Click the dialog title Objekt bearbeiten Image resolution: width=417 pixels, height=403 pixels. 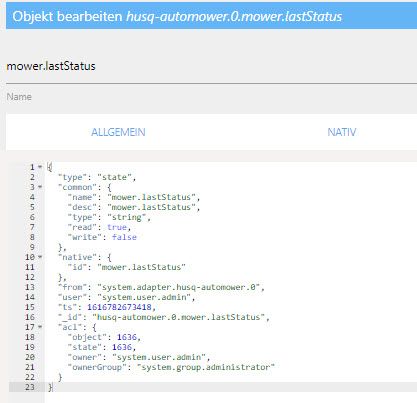point(67,16)
